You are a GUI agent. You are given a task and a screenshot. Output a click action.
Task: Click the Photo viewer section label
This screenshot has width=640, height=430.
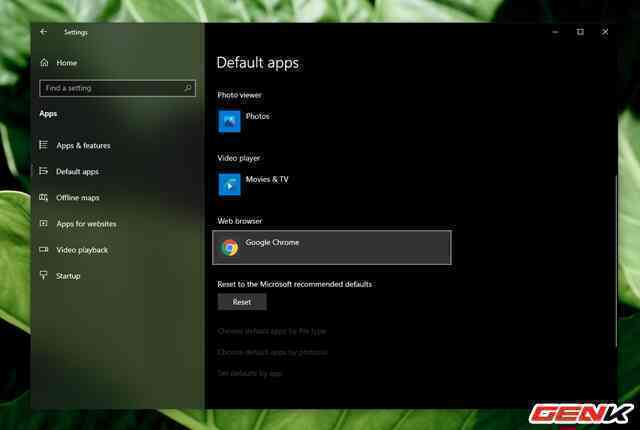pyautogui.click(x=239, y=95)
